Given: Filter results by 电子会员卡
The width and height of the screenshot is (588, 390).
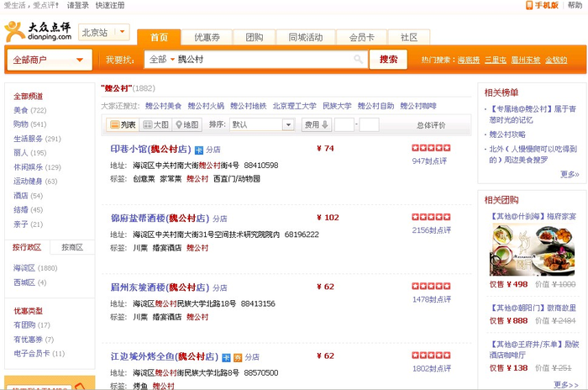Looking at the screenshot, I should point(32,354).
